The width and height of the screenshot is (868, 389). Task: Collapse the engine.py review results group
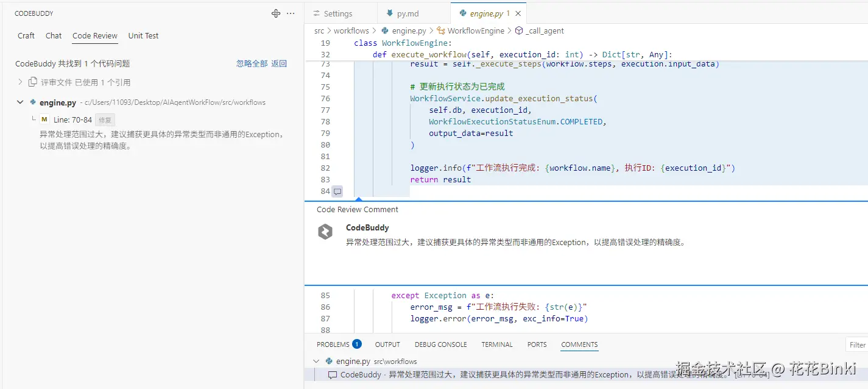(x=20, y=102)
